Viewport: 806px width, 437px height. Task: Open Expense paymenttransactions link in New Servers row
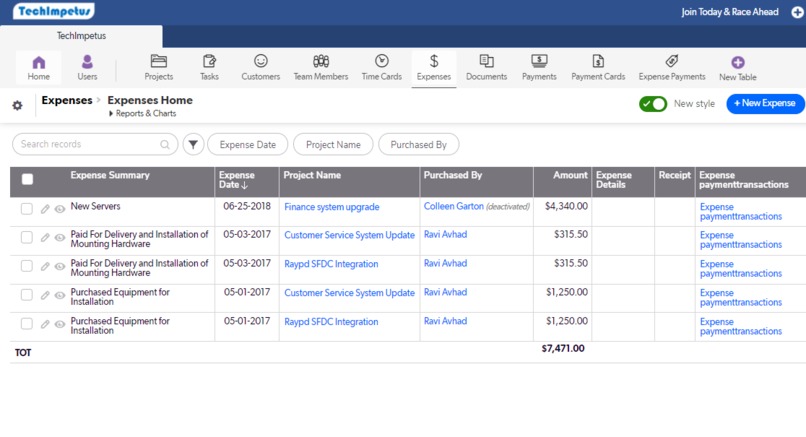pos(741,212)
